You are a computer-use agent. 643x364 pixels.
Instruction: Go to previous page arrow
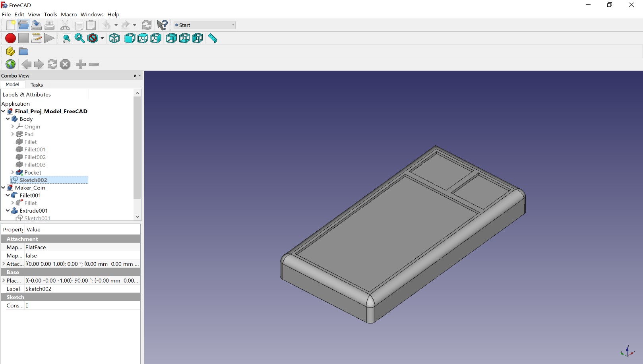pos(26,64)
